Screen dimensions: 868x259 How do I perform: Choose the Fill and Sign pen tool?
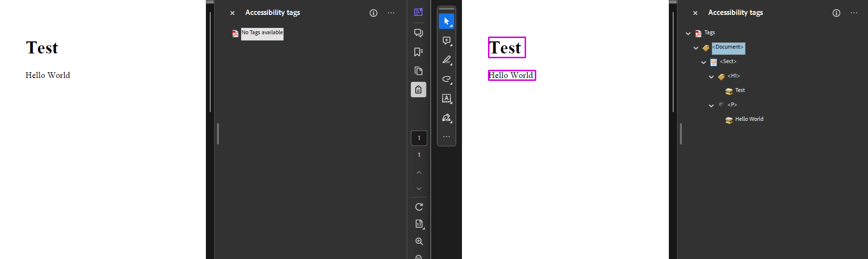click(x=447, y=117)
